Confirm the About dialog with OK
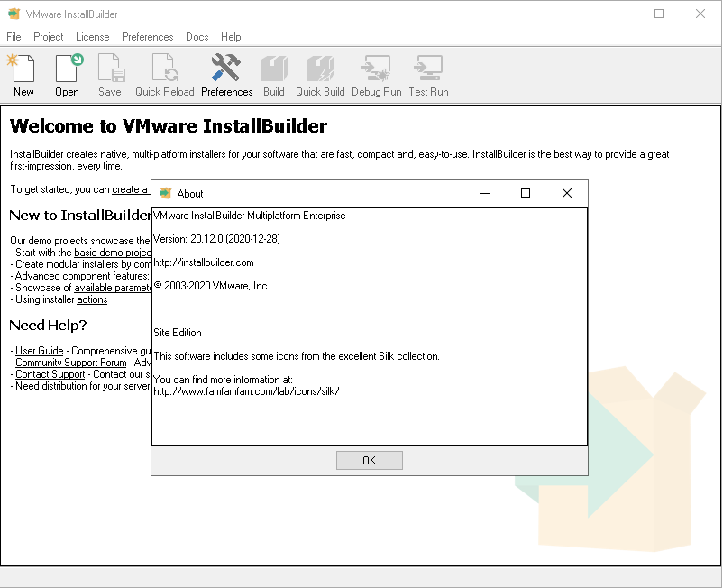 pos(370,460)
